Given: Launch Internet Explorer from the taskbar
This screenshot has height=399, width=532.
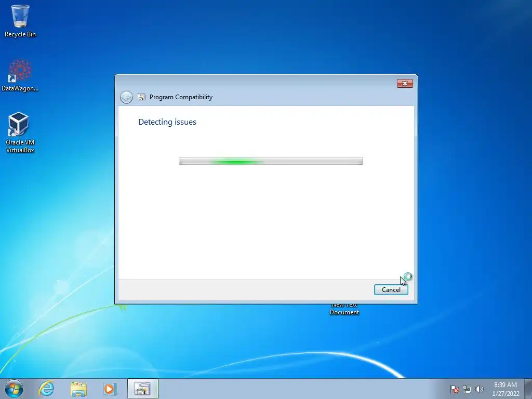Looking at the screenshot, I should point(46,389).
